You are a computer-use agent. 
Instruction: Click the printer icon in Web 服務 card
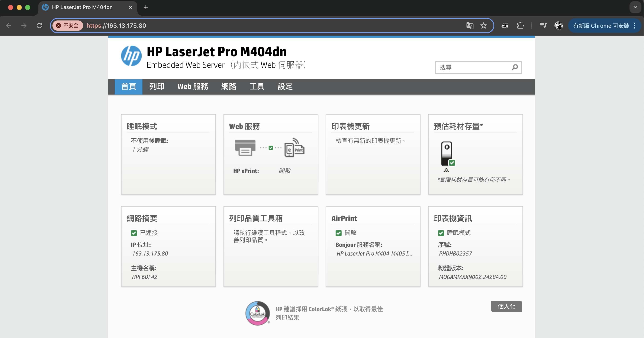tap(245, 148)
